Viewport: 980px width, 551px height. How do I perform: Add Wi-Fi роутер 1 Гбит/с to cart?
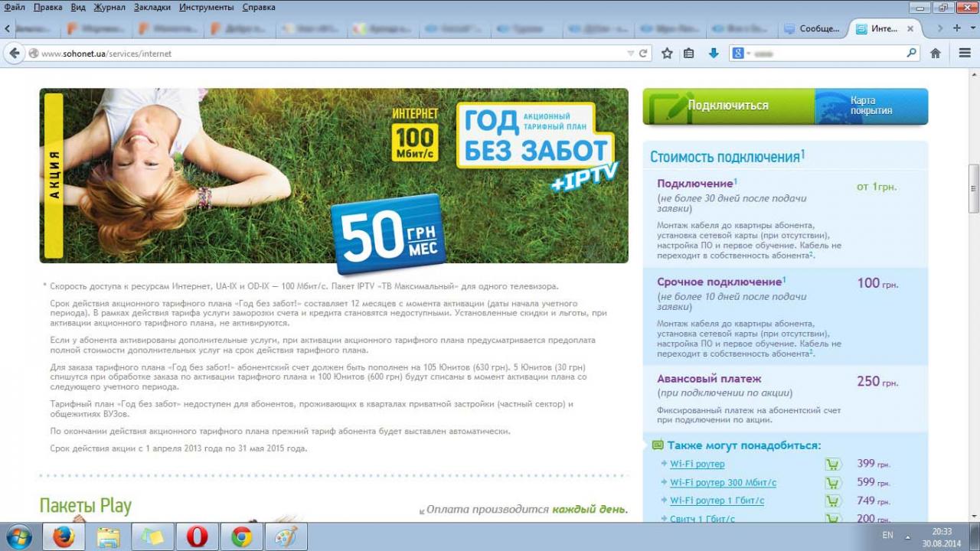[x=833, y=501]
